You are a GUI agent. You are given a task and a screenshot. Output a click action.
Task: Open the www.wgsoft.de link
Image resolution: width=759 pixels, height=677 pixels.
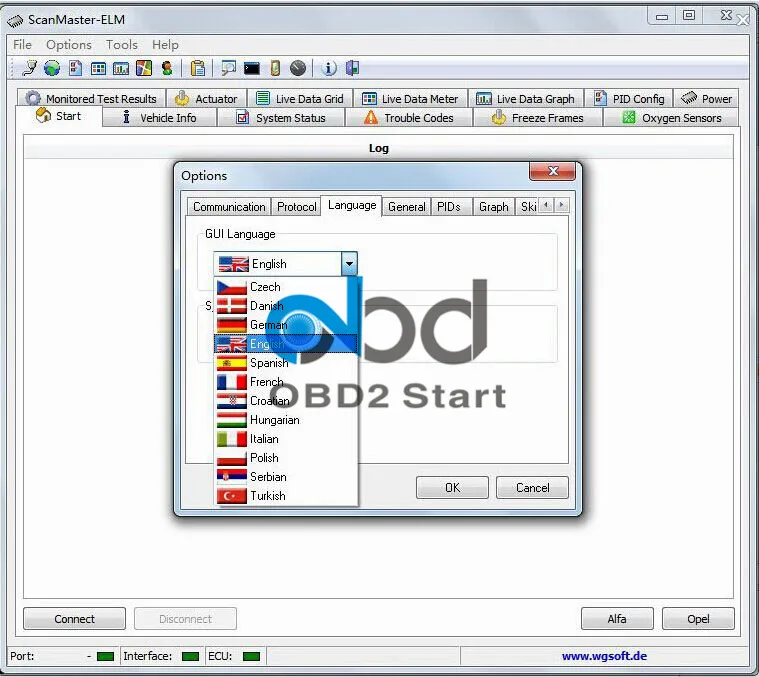click(604, 656)
